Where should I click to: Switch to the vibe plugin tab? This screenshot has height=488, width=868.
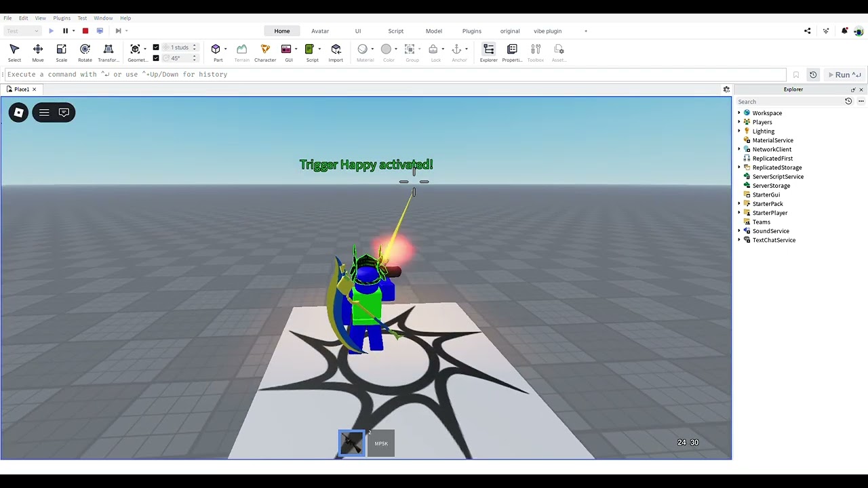click(x=547, y=30)
